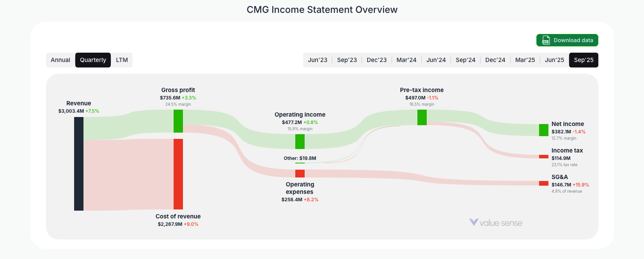Click the Excel file icon on Download data button
Screen dimensions: 644x259
pyautogui.click(x=546, y=40)
